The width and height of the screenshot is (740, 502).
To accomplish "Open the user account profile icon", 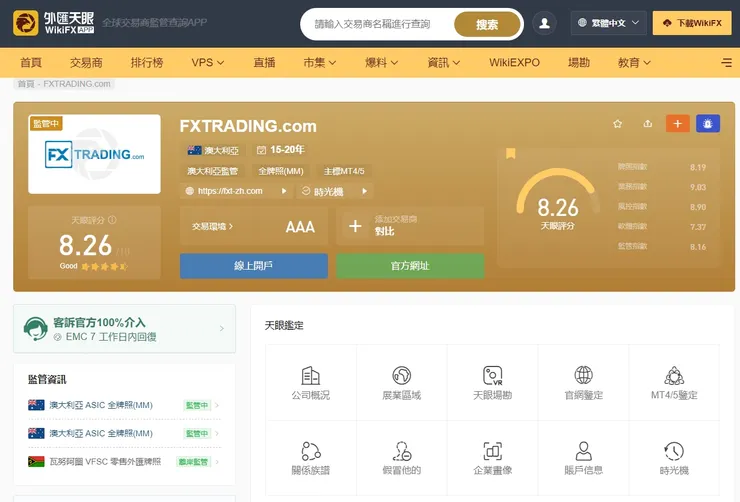I will pos(544,23).
